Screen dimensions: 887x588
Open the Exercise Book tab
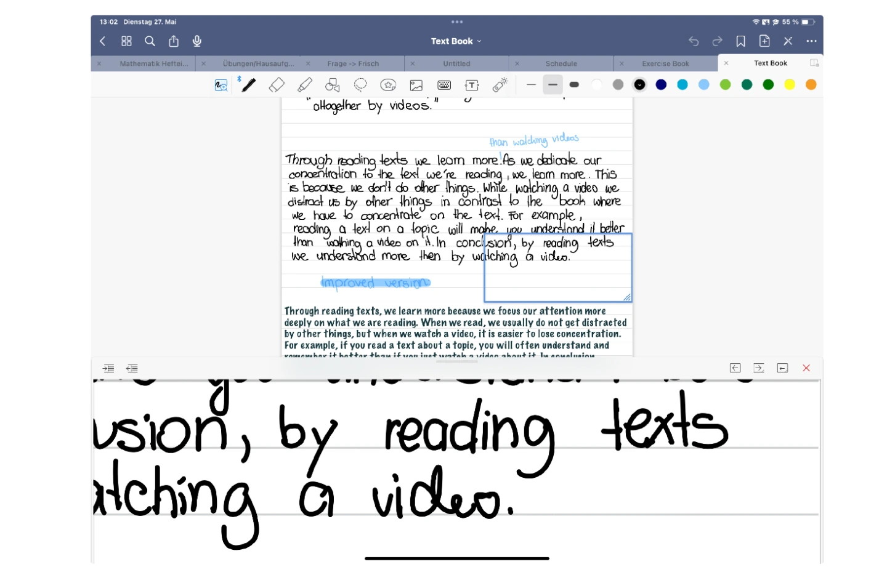[x=665, y=63]
